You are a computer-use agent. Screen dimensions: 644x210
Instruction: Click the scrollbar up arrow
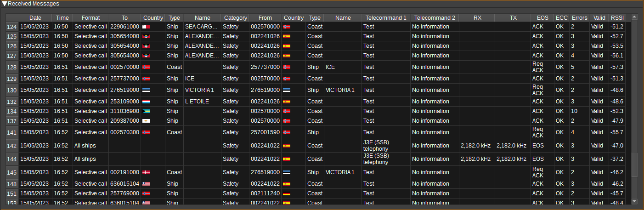[x=634, y=17]
